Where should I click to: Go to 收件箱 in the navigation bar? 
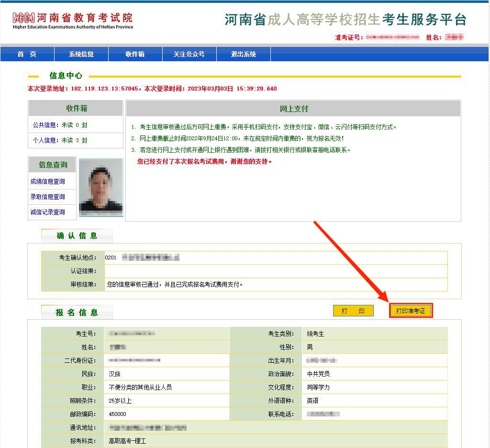[x=135, y=54]
